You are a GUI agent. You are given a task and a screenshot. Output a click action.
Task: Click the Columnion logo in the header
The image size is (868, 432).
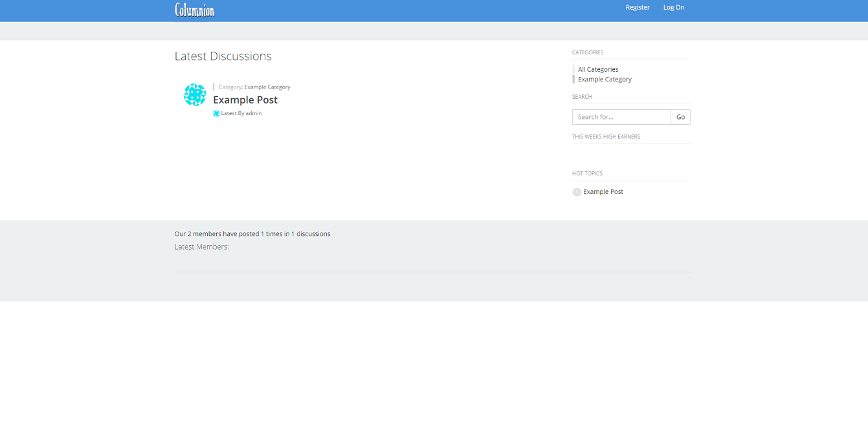(194, 10)
